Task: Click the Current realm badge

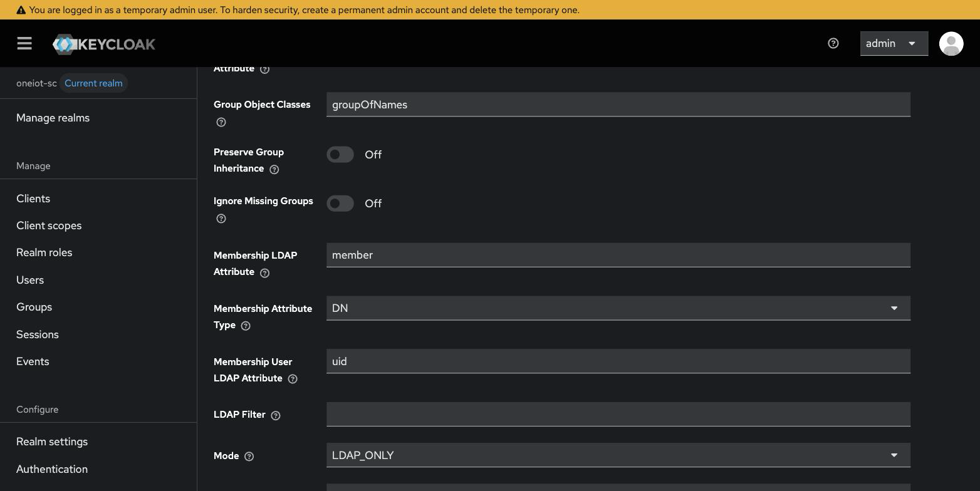Action: pyautogui.click(x=93, y=83)
